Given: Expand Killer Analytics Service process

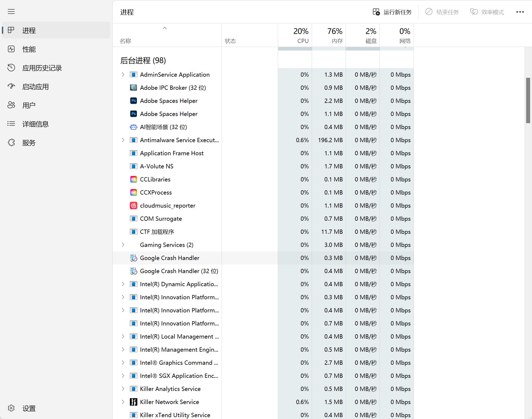Looking at the screenshot, I should click(x=123, y=389).
